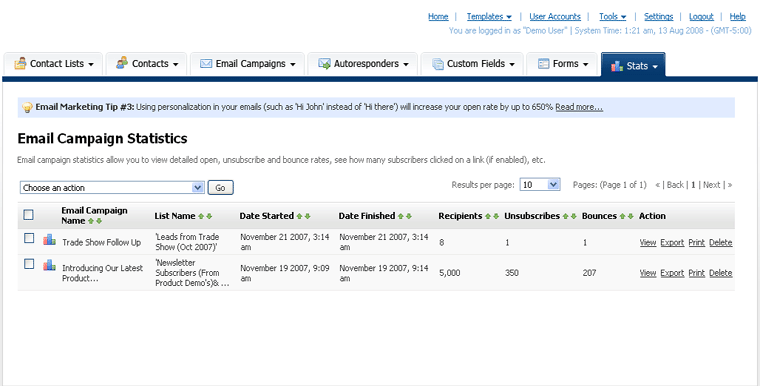The image size is (760, 386).
Task: Sort Recipients descending arrow
Action: point(496,216)
